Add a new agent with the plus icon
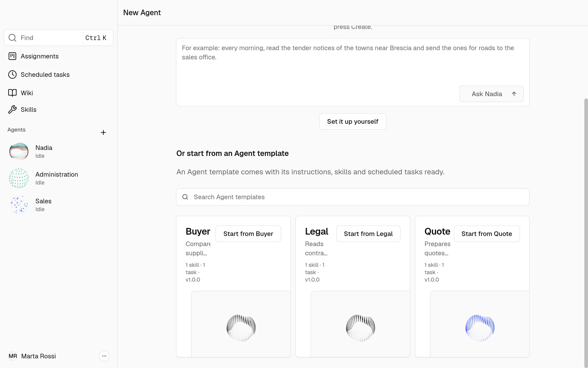The width and height of the screenshot is (588, 368). tap(103, 132)
